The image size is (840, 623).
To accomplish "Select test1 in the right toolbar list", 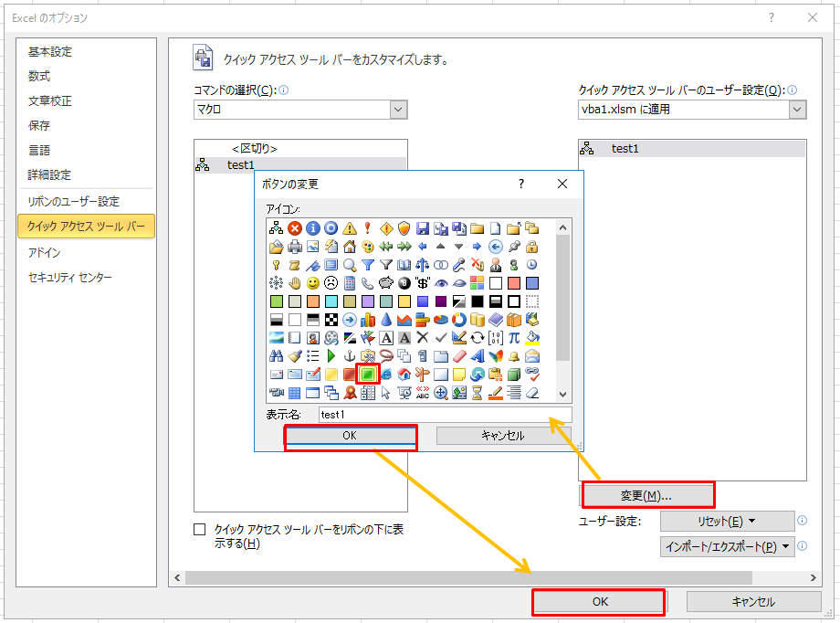I will tap(692, 149).
